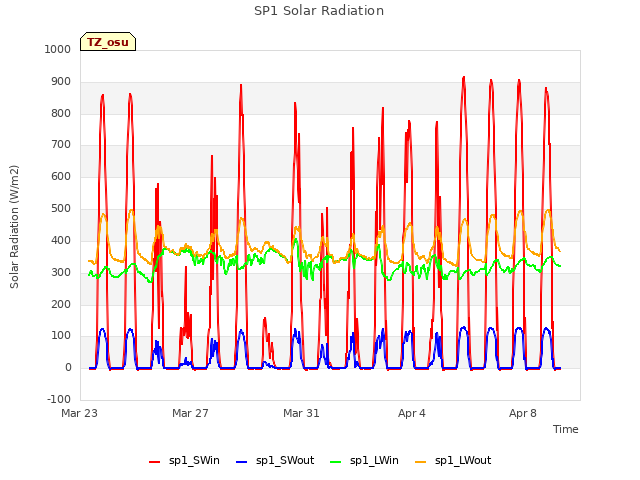Click the orange sp1_LWout legend color marker
This screenshot has height=480, width=640.
click(420, 462)
